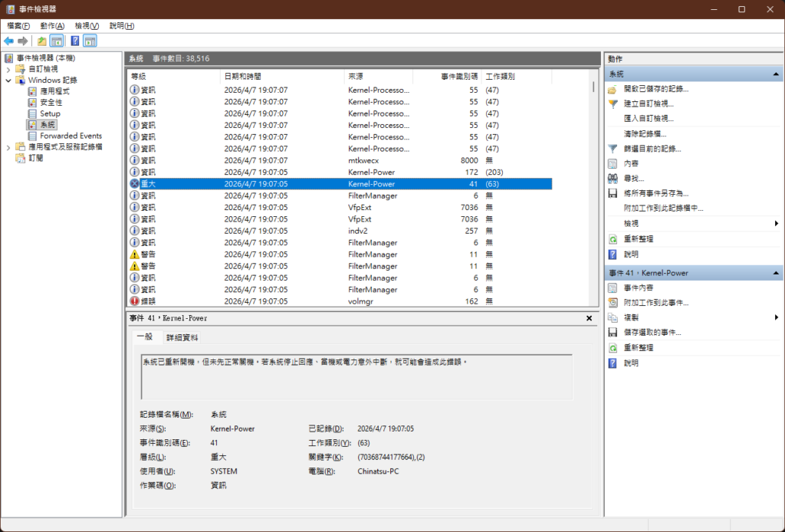Click the Back arrow in the toolbar
The width and height of the screenshot is (785, 532).
click(x=8, y=41)
